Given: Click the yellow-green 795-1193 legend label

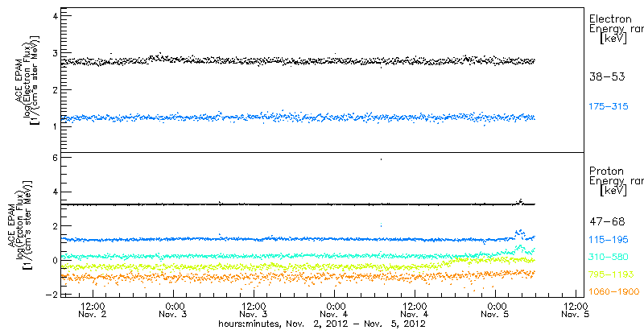Looking at the screenshot, I should 612,274.
